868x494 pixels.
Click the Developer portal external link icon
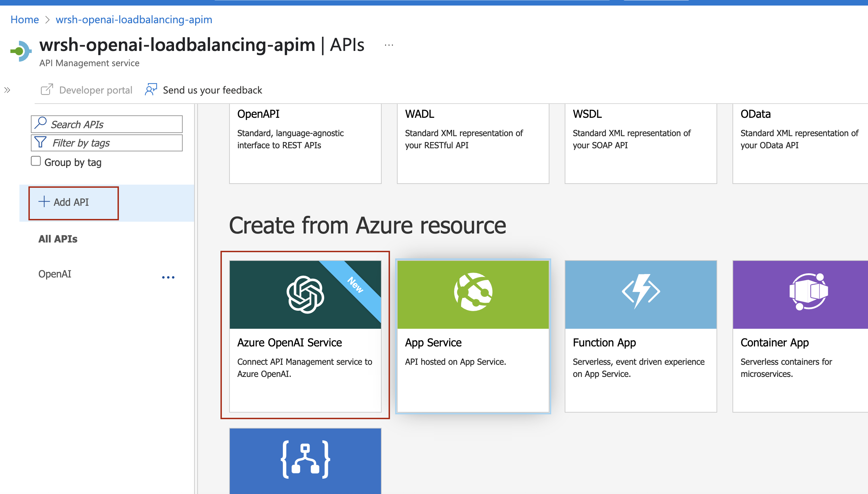[47, 90]
